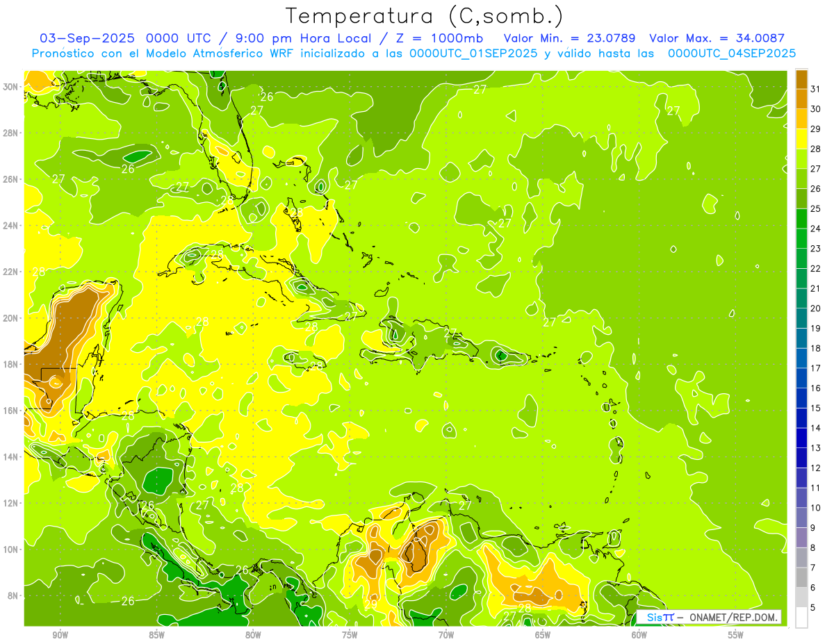The height and width of the screenshot is (644, 834).
Task: Click the value 25 on the color scale
Action: [816, 208]
